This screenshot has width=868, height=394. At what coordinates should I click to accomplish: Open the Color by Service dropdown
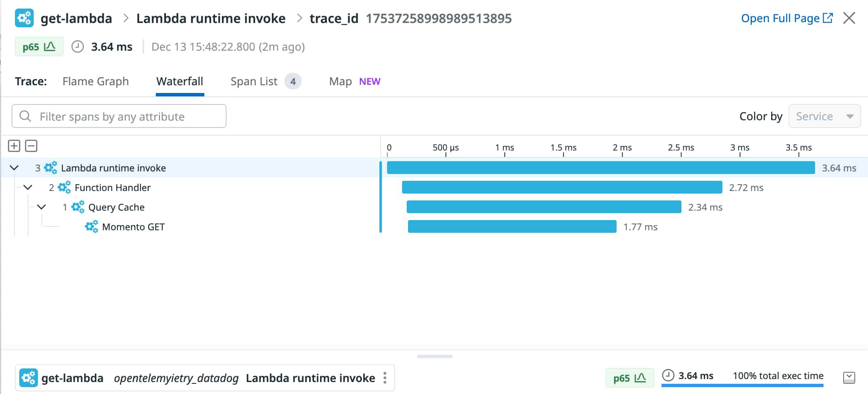click(x=824, y=116)
